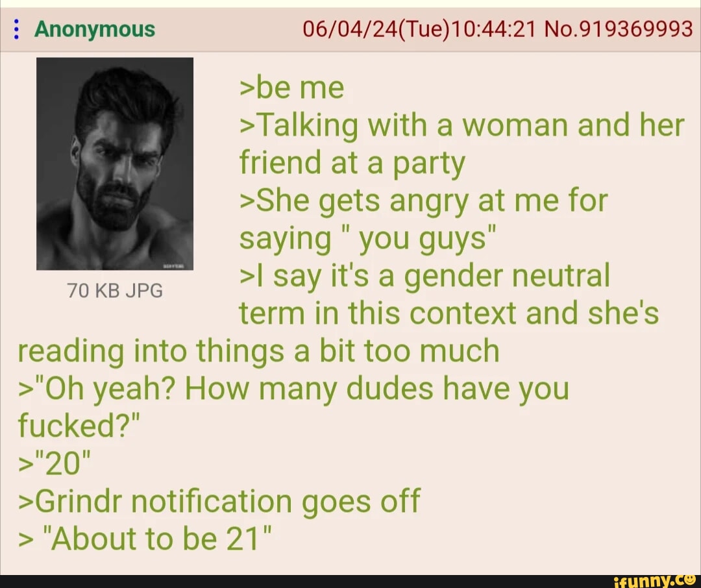
Task: Click the "Talking with a woman" line
Action: (x=462, y=125)
